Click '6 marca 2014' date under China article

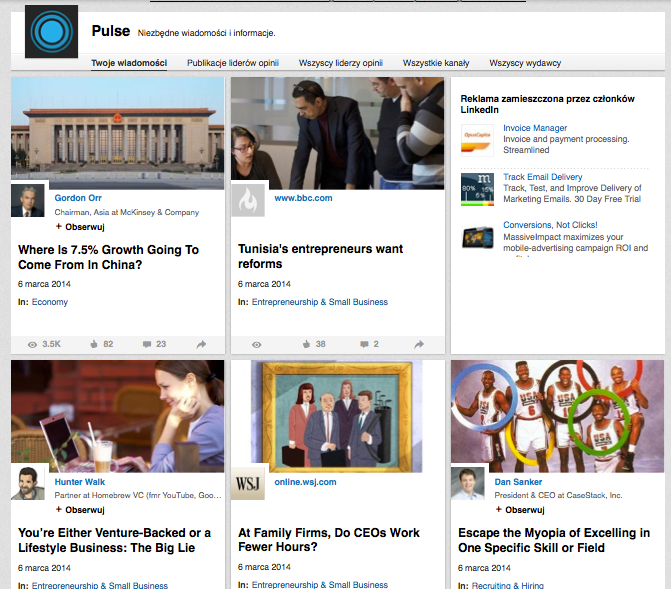click(44, 284)
